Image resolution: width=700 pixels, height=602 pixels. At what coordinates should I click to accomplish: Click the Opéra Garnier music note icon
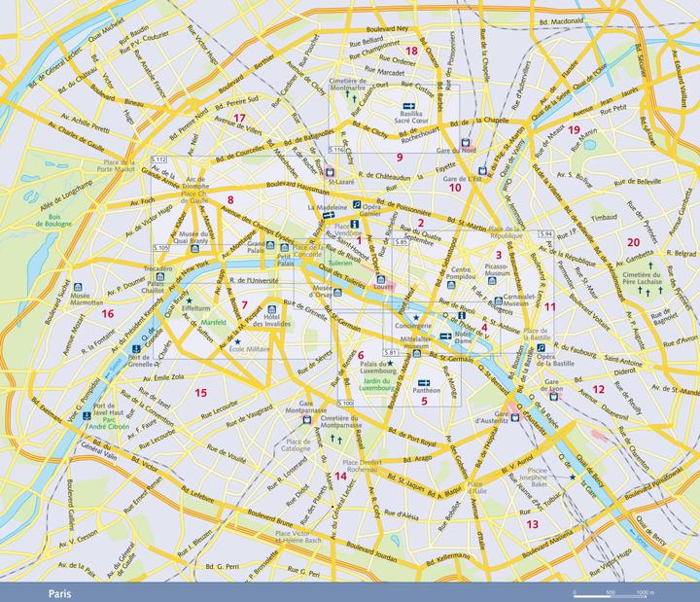pyautogui.click(x=357, y=204)
